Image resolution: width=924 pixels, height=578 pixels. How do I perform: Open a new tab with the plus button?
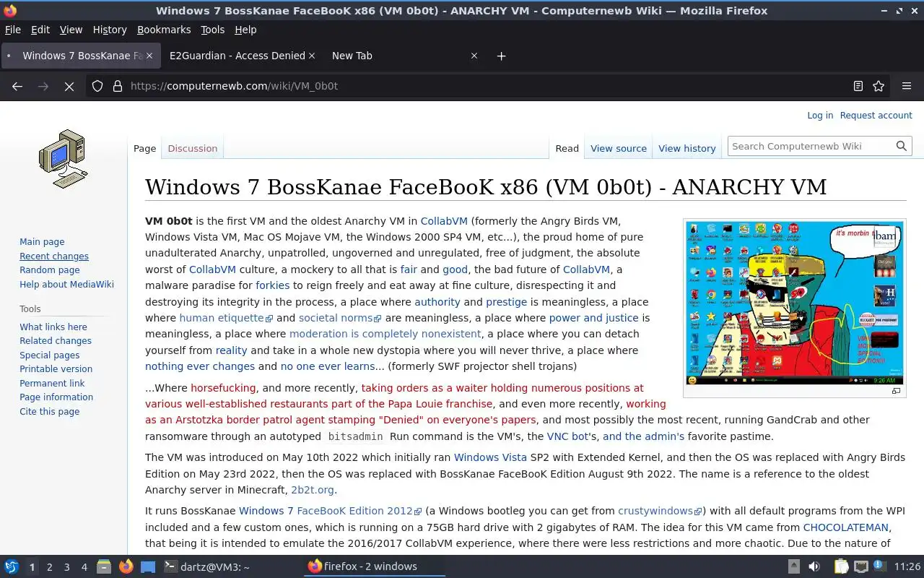[501, 56]
